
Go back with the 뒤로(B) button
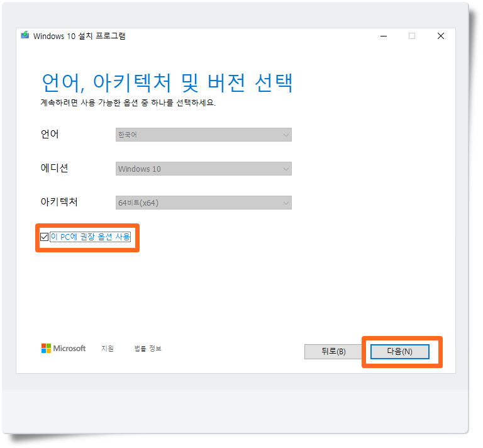[x=333, y=352]
